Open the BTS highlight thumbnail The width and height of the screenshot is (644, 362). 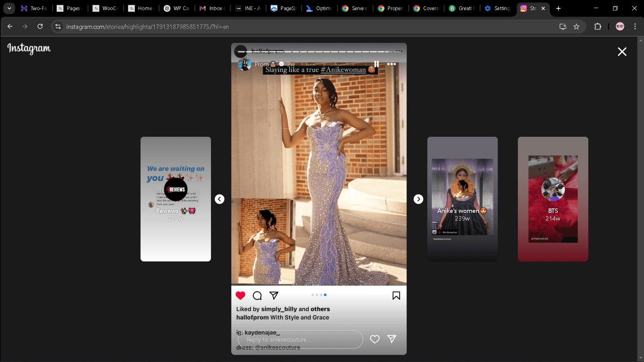pos(553,199)
